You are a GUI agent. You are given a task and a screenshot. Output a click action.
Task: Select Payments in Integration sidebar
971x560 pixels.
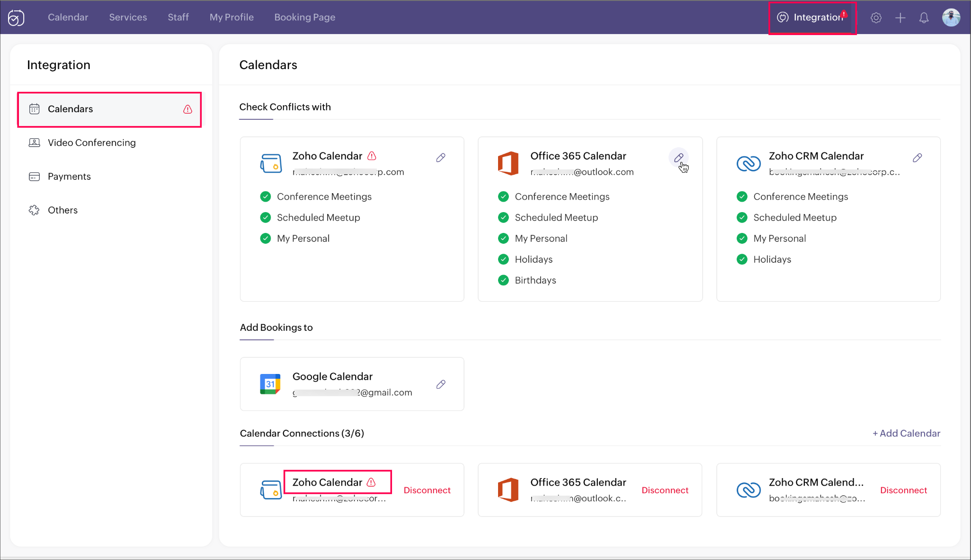point(69,177)
